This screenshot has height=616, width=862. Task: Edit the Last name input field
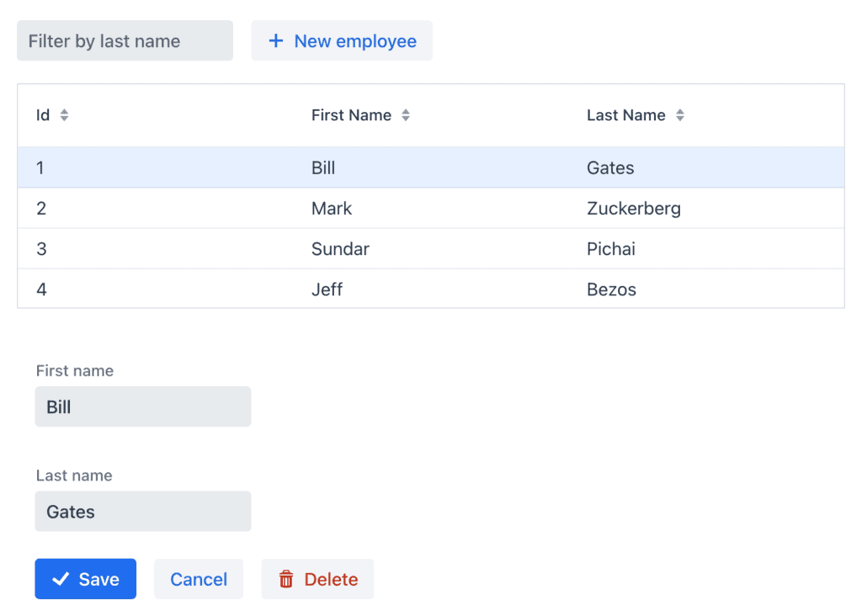tap(143, 511)
